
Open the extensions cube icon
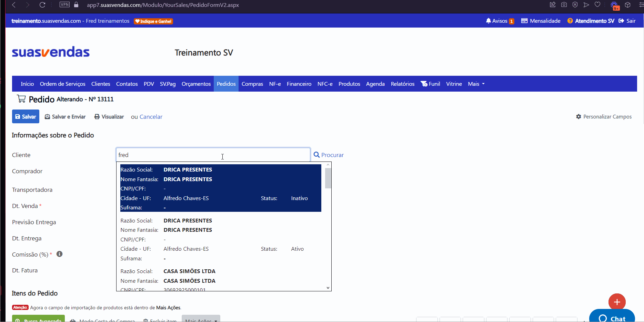point(628,5)
